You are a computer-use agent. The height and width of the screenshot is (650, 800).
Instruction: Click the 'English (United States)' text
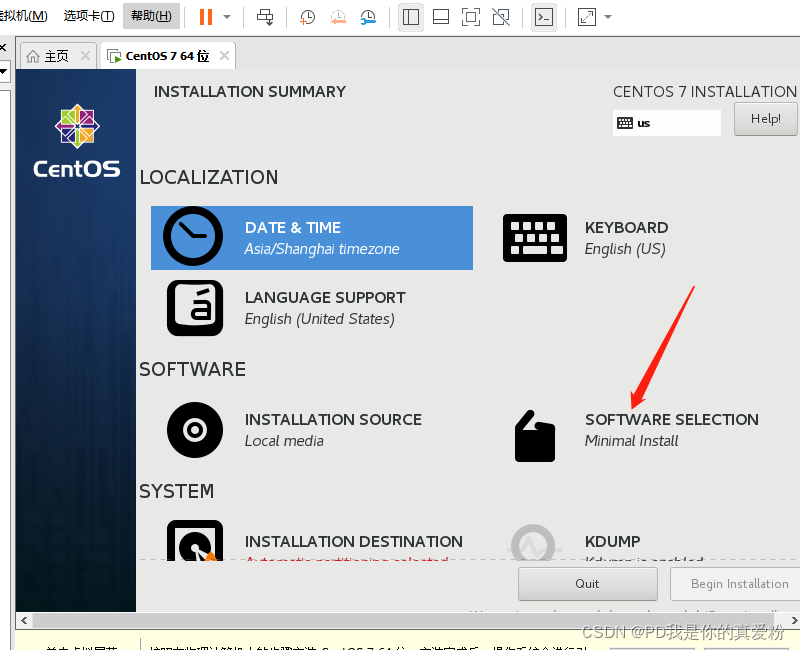pyautogui.click(x=319, y=319)
